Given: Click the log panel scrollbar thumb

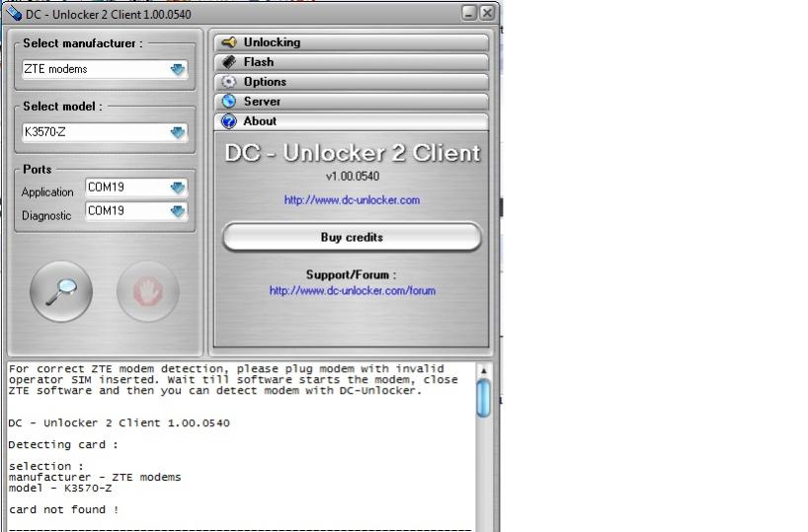Looking at the screenshot, I should pos(484,399).
